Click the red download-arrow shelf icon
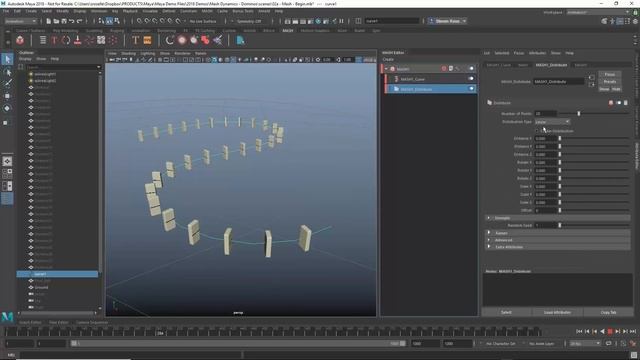This screenshot has height=360, width=640. (78, 40)
